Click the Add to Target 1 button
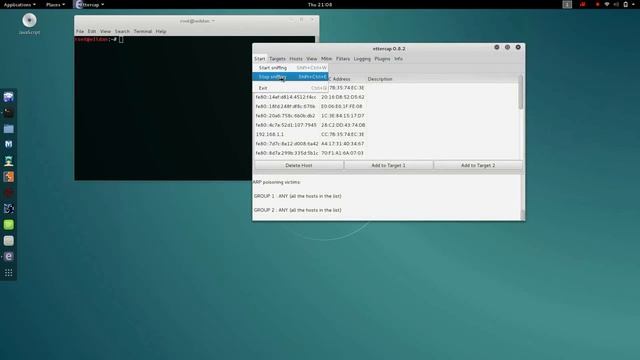 (389, 165)
